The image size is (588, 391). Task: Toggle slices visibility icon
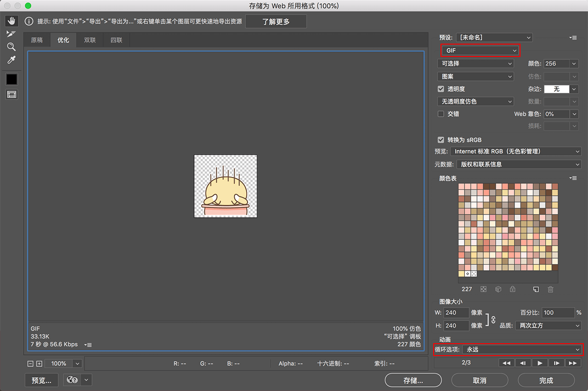pos(11,95)
